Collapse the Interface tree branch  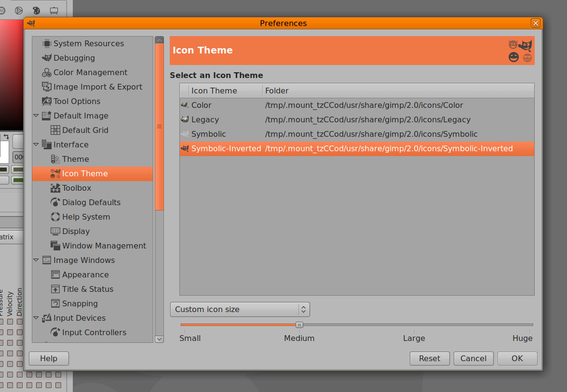(36, 144)
